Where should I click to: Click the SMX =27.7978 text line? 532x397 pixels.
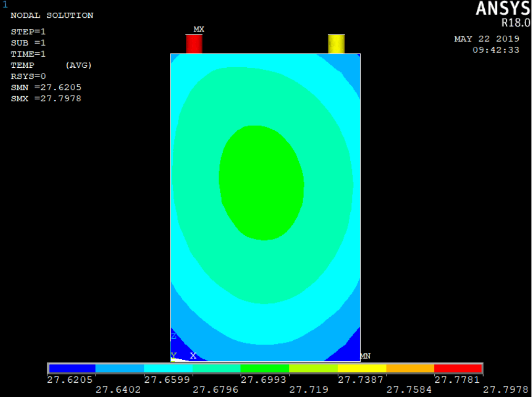[46, 99]
